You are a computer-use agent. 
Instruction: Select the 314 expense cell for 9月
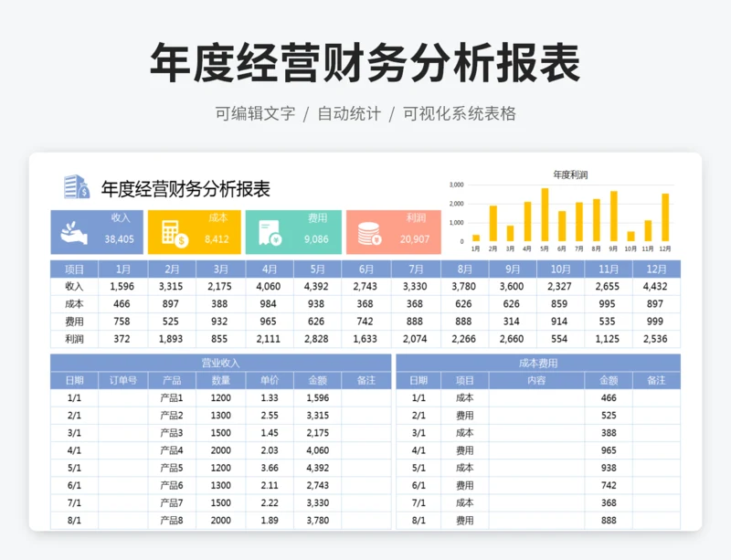pos(513,322)
